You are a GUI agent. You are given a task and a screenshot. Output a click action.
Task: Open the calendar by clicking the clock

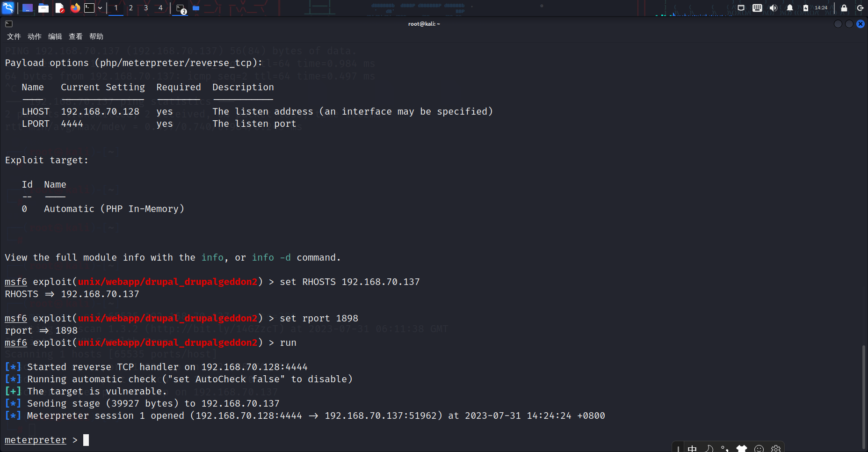tap(821, 8)
